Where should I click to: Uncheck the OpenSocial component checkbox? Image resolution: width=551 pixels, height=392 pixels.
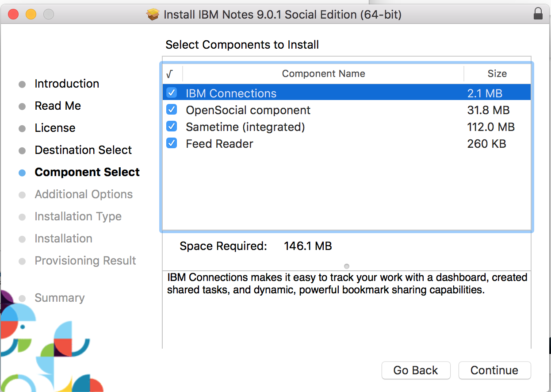pyautogui.click(x=171, y=110)
